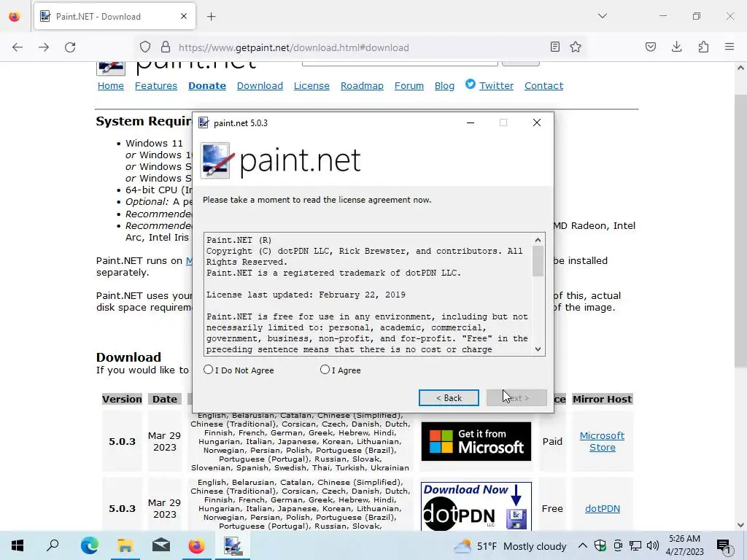Screen dimensions: 747x560
Task: Open the Mail app on the taskbar
Action: coord(161,545)
